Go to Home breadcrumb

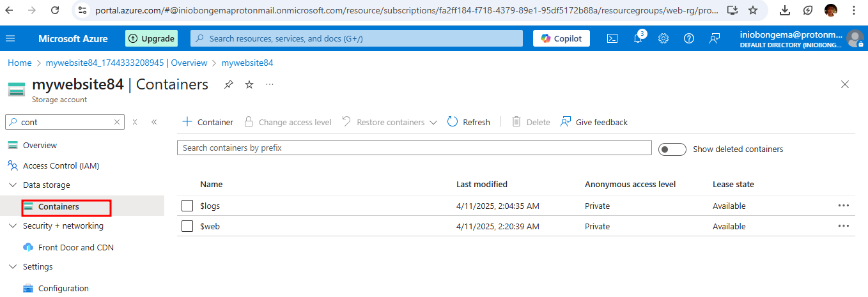point(19,63)
